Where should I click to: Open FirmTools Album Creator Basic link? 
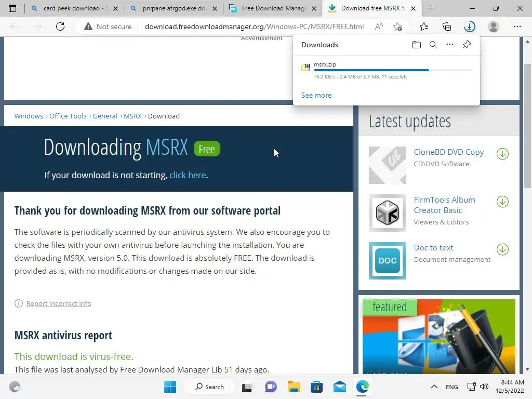445,205
